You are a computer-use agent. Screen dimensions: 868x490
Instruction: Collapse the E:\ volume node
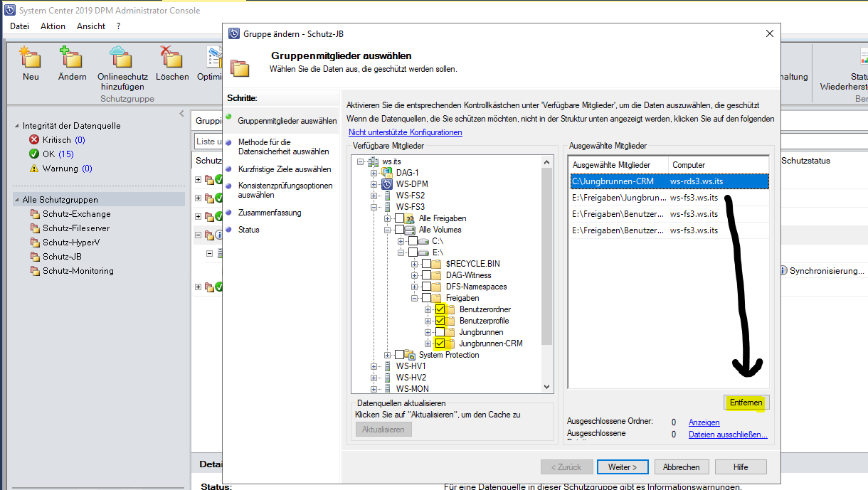coord(402,252)
